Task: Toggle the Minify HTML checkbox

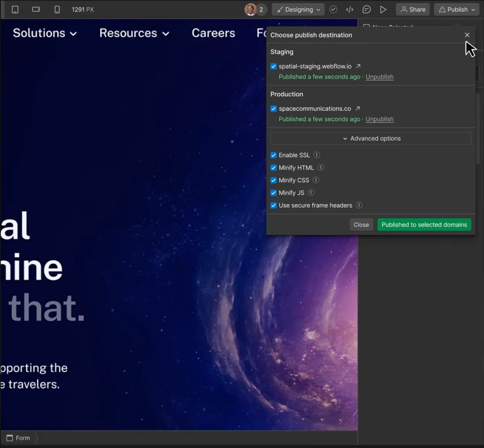Action: tap(274, 168)
